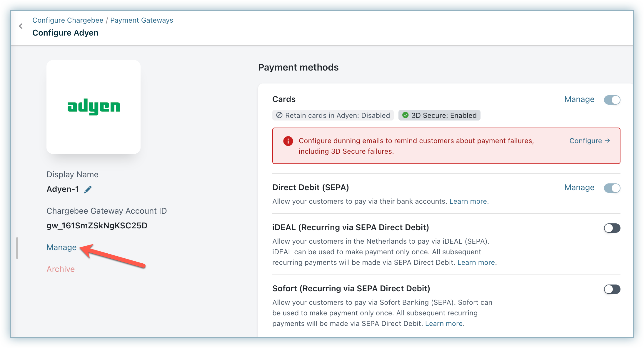Toggle off the Cards payment method
Screen dimensions: 644x348
pos(612,100)
